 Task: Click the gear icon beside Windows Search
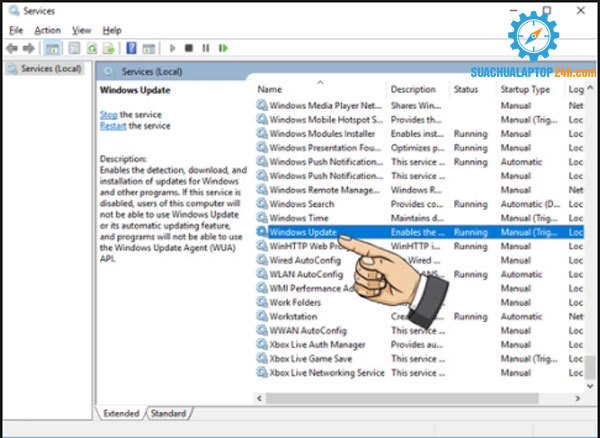262,204
